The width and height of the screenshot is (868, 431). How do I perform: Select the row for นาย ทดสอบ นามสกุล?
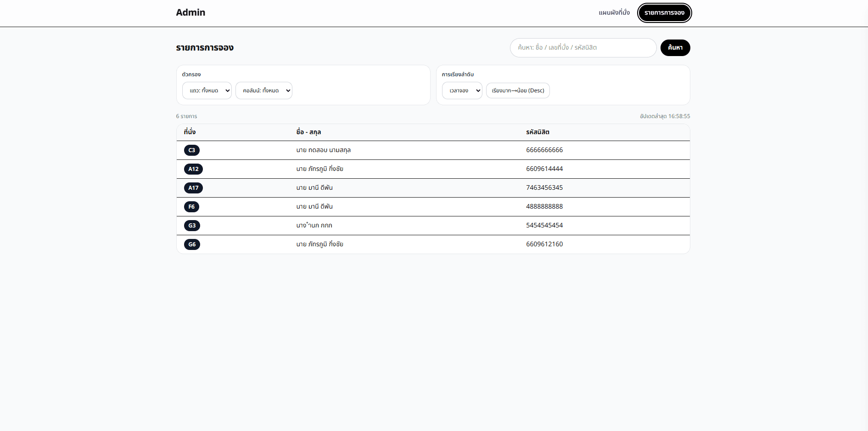pyautogui.click(x=323, y=150)
